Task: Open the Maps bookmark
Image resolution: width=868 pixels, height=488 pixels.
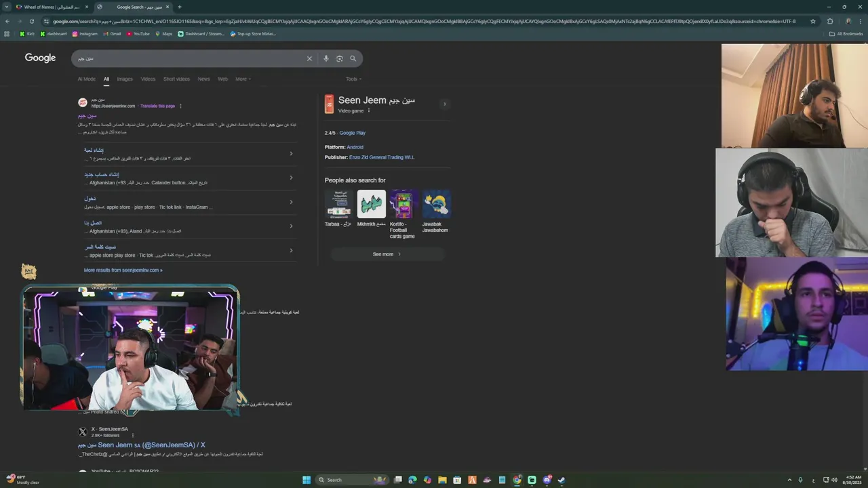Action: 163,33
